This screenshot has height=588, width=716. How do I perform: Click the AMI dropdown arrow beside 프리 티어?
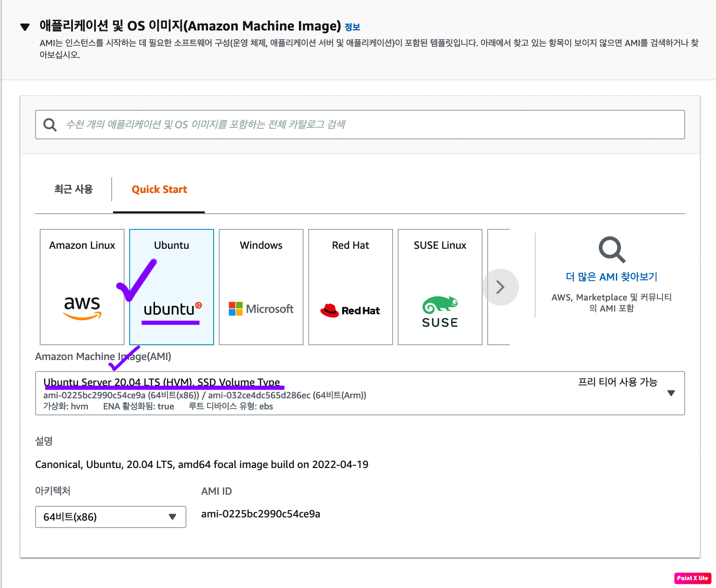671,393
